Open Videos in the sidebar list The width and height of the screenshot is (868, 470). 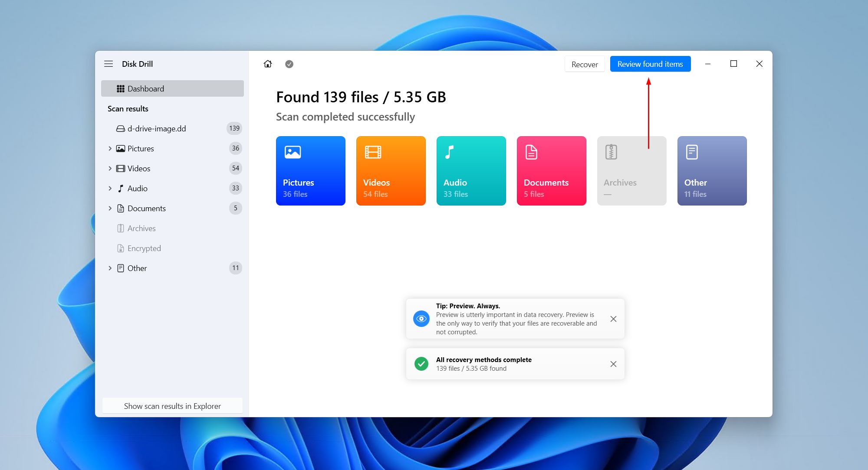pyautogui.click(x=172, y=168)
